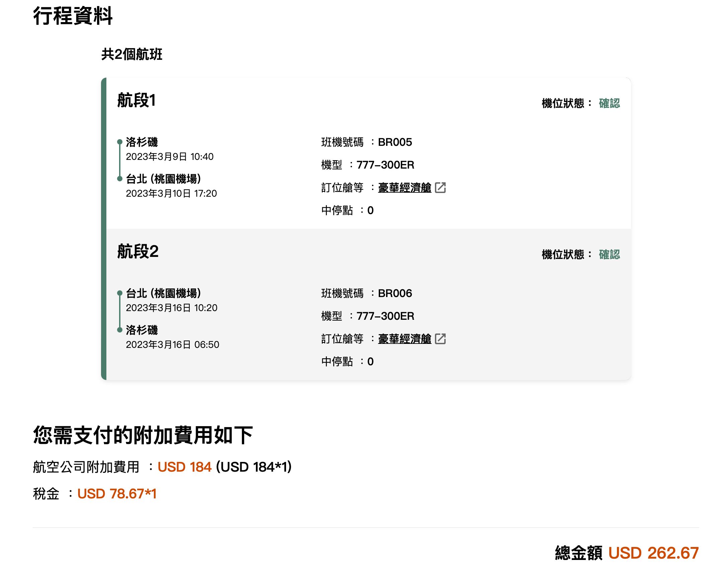Viewport: 728px width, 574px height.
Task: Click the departure timeline dot in 航段2
Action: (x=120, y=293)
